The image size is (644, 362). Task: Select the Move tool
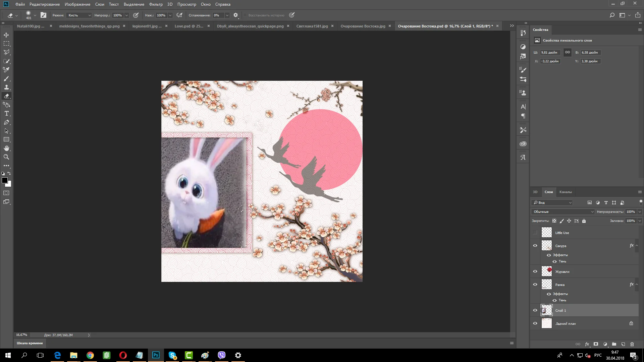click(x=6, y=35)
